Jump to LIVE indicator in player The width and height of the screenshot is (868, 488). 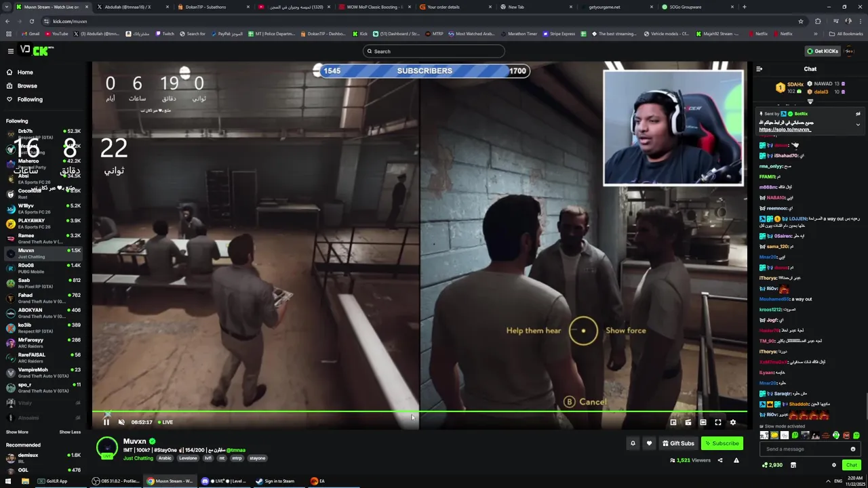(x=165, y=422)
